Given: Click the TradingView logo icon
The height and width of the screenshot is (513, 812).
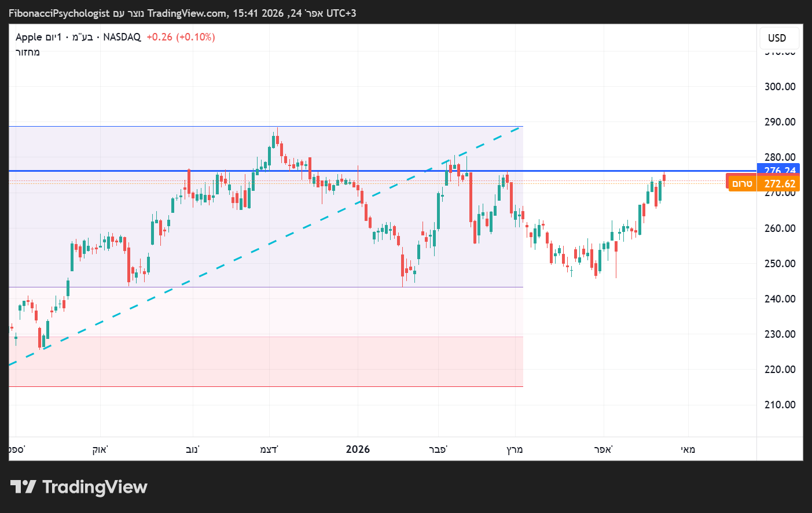Looking at the screenshot, I should (23, 487).
